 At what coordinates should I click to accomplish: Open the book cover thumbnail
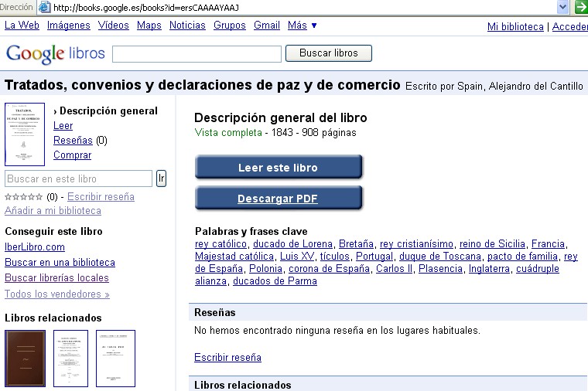(x=25, y=134)
